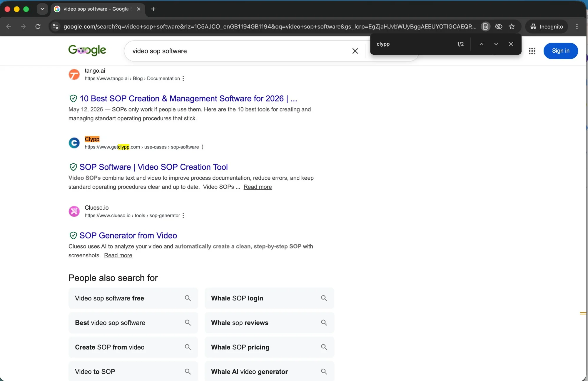Bookmark this page with the star icon

point(512,26)
